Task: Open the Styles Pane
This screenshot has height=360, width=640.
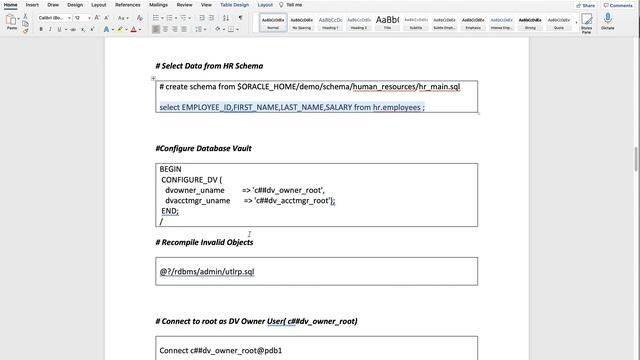Action: point(587,23)
